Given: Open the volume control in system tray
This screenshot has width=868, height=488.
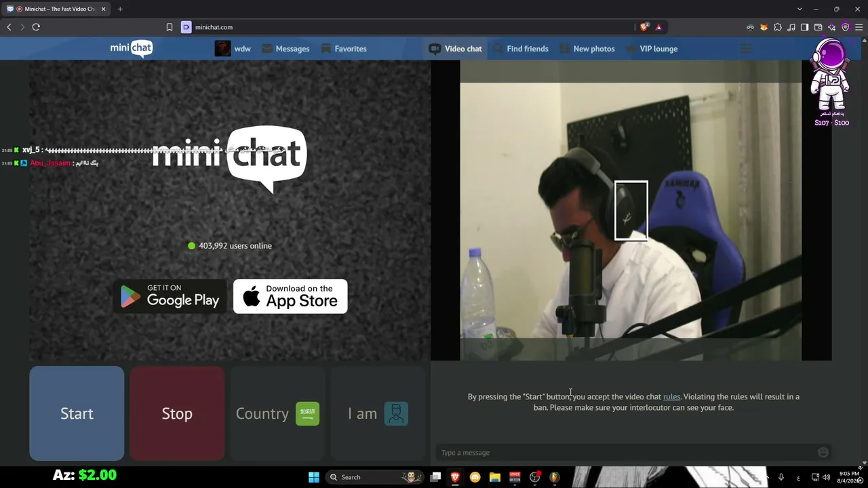Looking at the screenshot, I should click(x=826, y=477).
